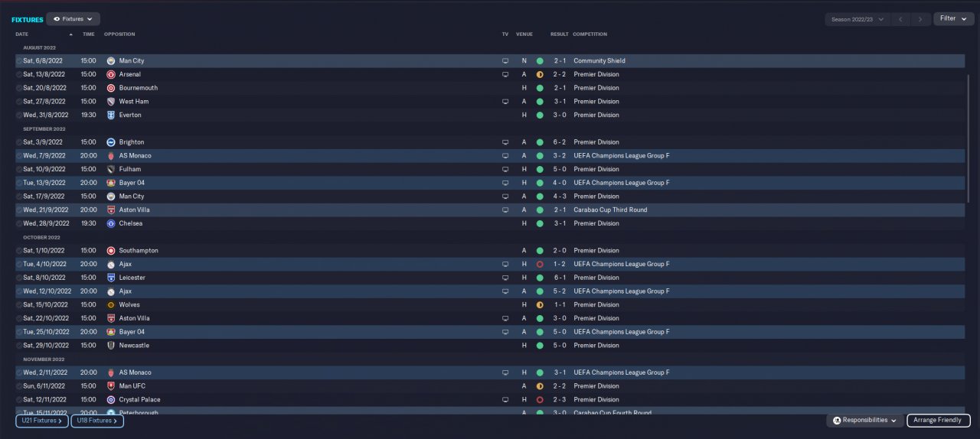Open the Fixtures view dropdown

coord(73,19)
